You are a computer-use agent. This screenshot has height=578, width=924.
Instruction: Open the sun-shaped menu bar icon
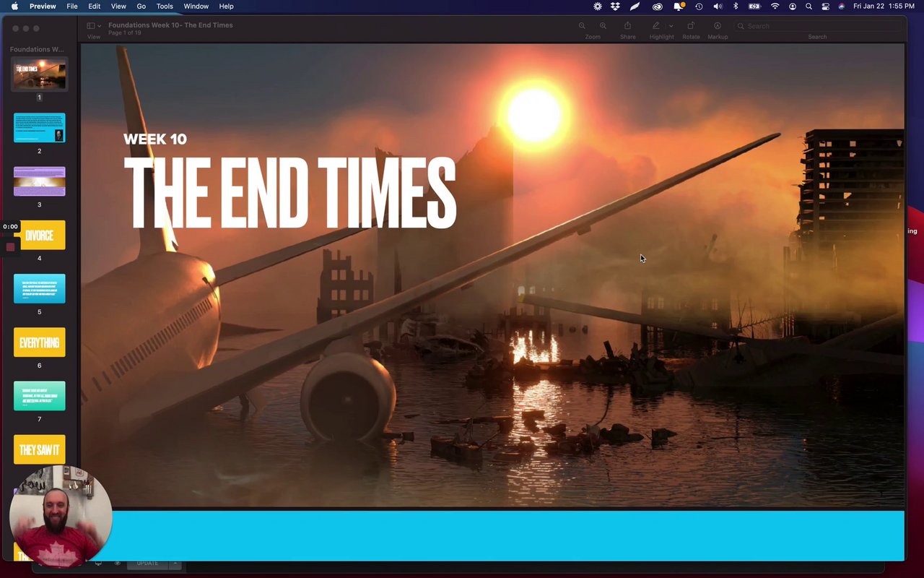click(x=598, y=6)
